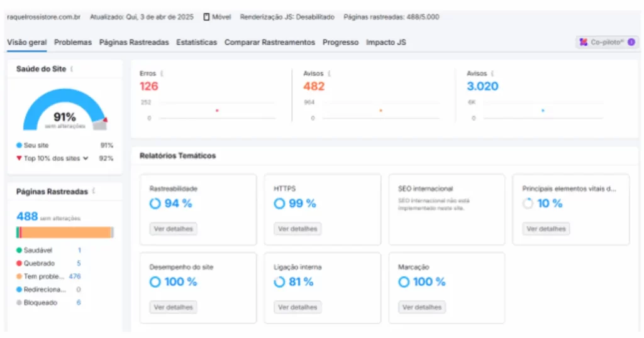Open the Saudável pages count 1

coord(79,250)
